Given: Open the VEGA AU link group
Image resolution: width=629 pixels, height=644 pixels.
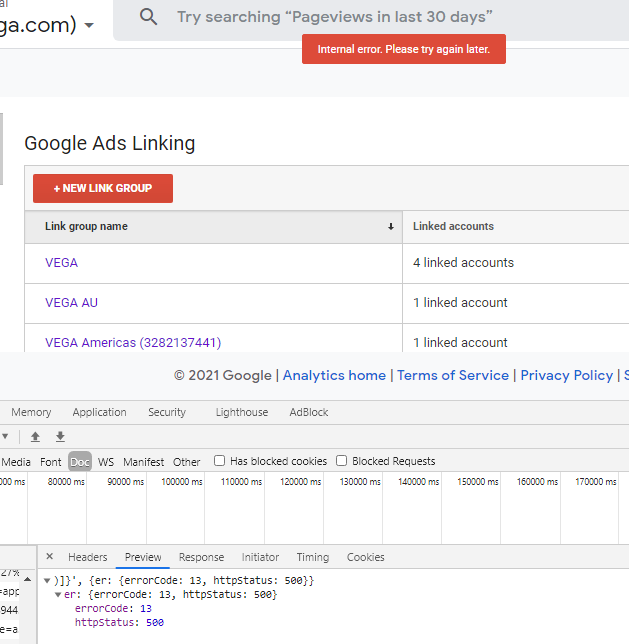Looking at the screenshot, I should [71, 302].
